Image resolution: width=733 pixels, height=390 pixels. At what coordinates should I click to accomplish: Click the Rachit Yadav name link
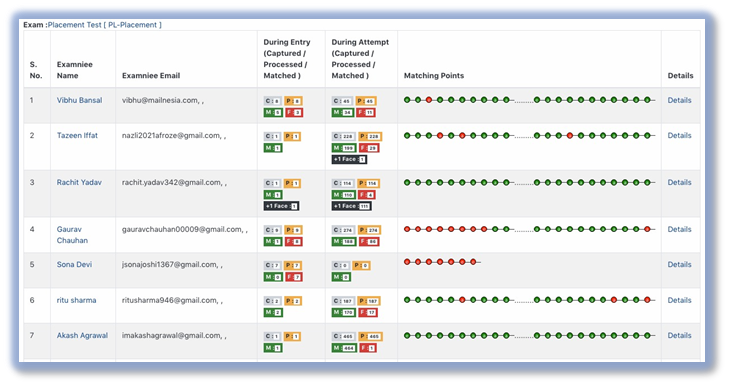[79, 182]
